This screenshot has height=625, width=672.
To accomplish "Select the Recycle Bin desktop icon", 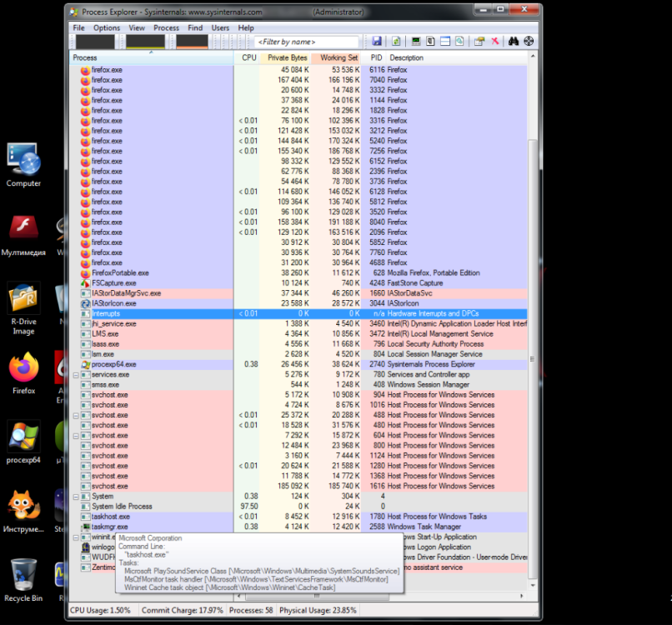I will pos(23,581).
